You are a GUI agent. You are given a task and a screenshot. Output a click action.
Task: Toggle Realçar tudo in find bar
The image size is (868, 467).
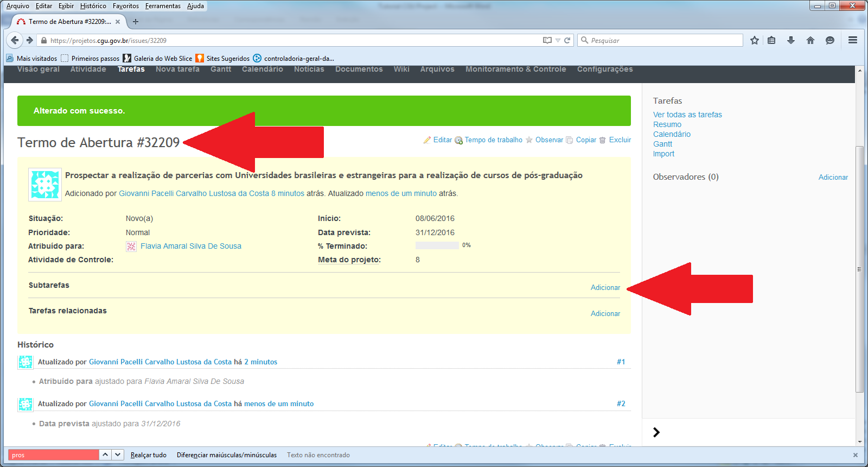coord(148,455)
